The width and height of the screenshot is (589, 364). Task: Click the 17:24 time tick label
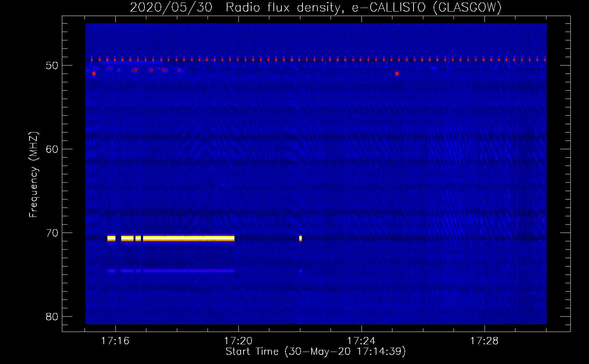361,341
